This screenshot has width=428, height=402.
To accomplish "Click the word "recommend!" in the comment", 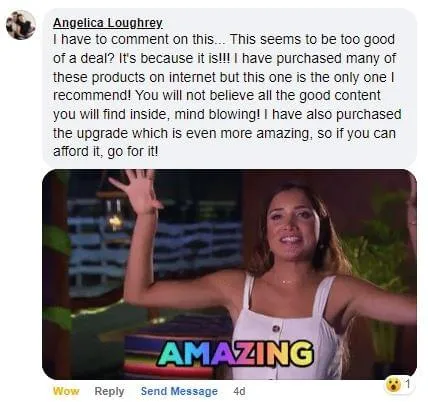I will [92, 96].
